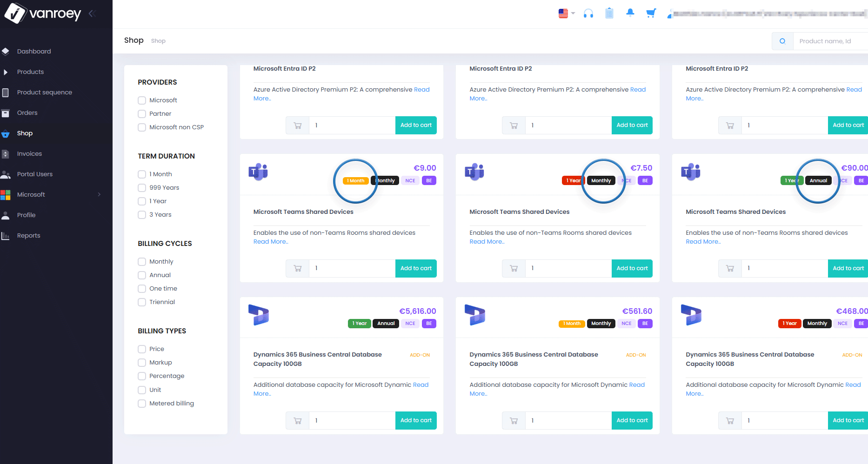This screenshot has width=868, height=464.
Task: Open Portal Users in the sidebar
Action: (x=35, y=174)
